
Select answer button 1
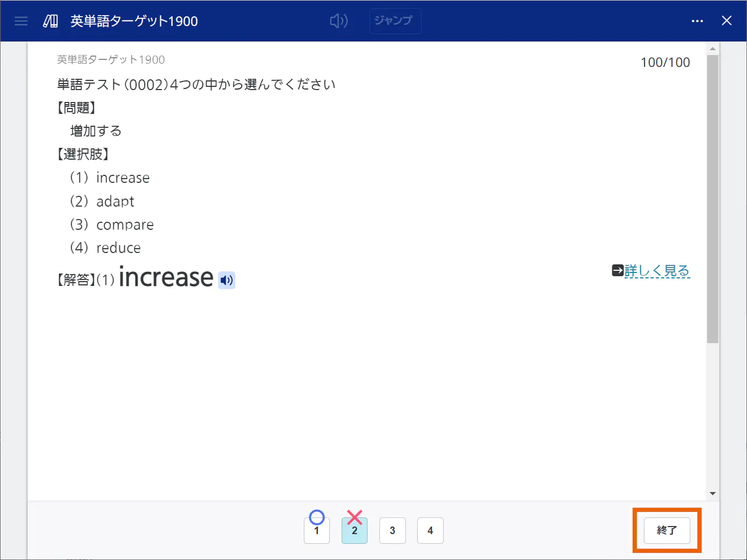(317, 530)
